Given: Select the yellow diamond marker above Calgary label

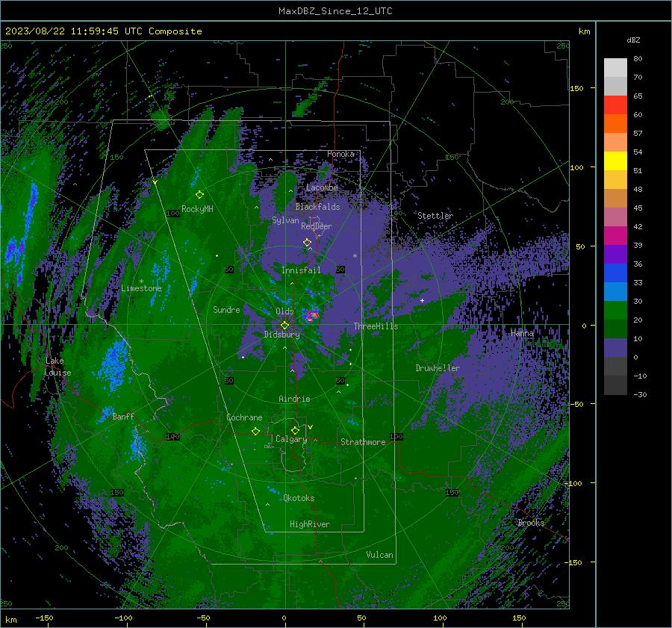Looking at the screenshot, I should click(295, 430).
